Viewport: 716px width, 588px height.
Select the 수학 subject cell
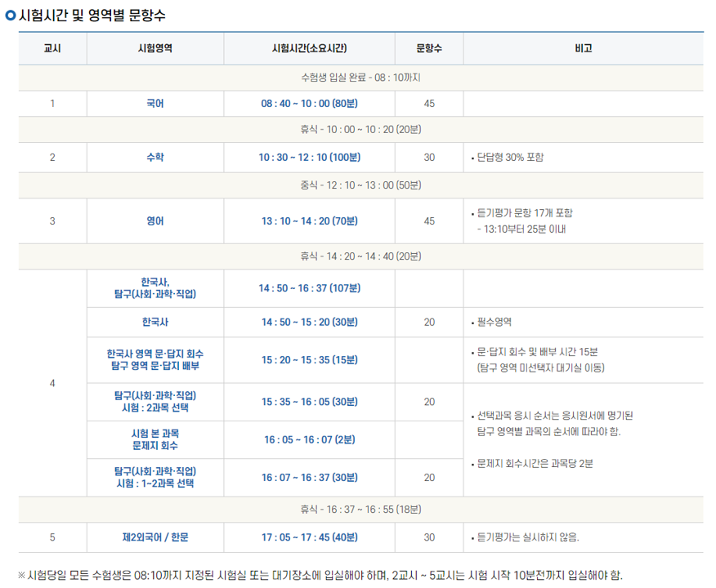[154, 158]
